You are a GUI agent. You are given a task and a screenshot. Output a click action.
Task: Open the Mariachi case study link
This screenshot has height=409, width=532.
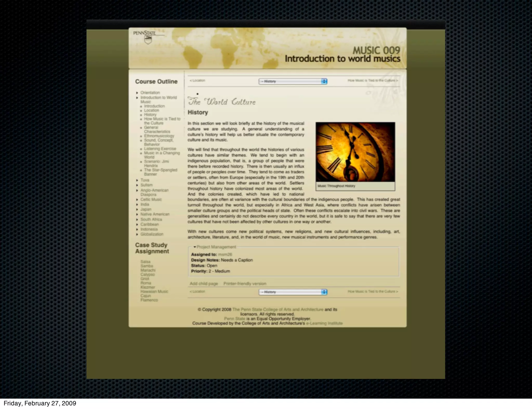tap(148, 270)
